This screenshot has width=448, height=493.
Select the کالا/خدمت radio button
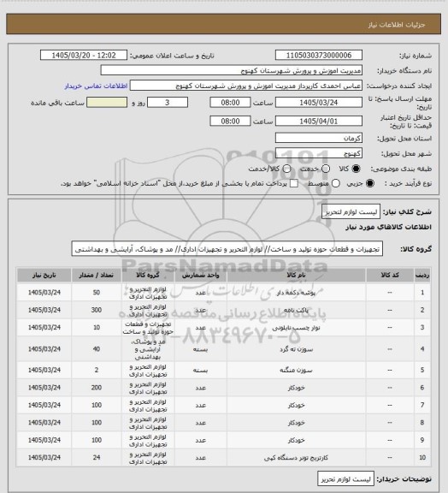286,169
